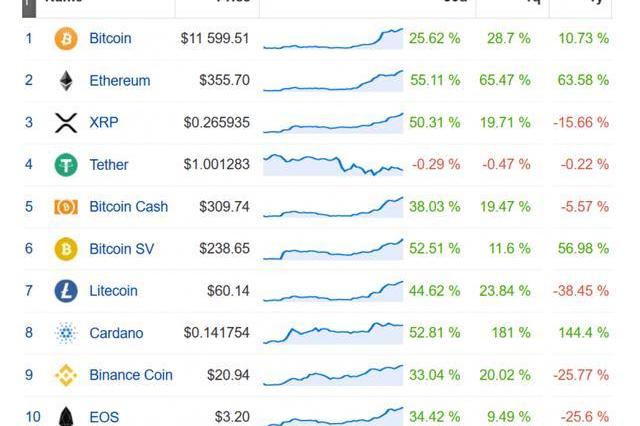
Task: View Bitcoin SV's sparkline chart
Action: [x=333, y=249]
